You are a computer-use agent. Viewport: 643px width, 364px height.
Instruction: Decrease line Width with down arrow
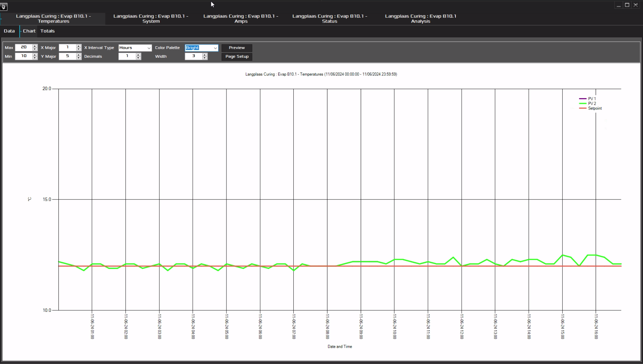(x=205, y=58)
